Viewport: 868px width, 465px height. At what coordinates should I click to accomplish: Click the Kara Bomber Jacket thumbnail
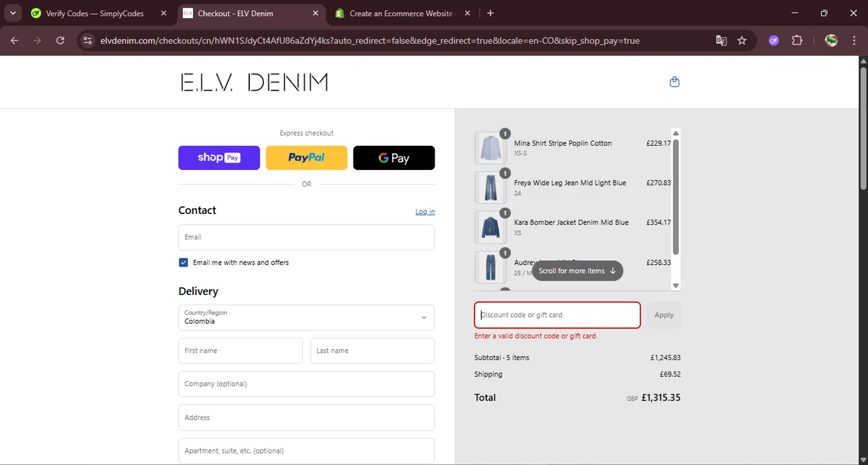tap(491, 227)
